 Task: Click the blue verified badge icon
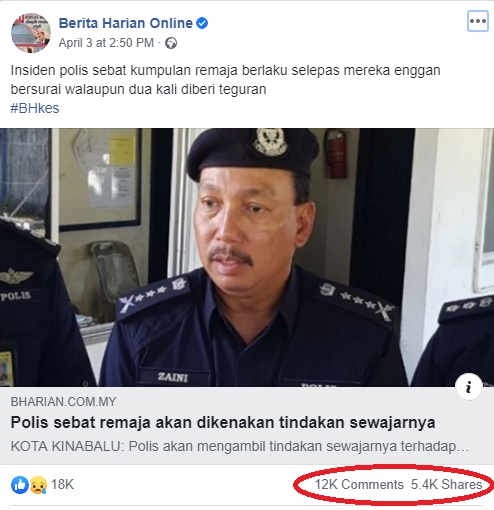[x=202, y=23]
